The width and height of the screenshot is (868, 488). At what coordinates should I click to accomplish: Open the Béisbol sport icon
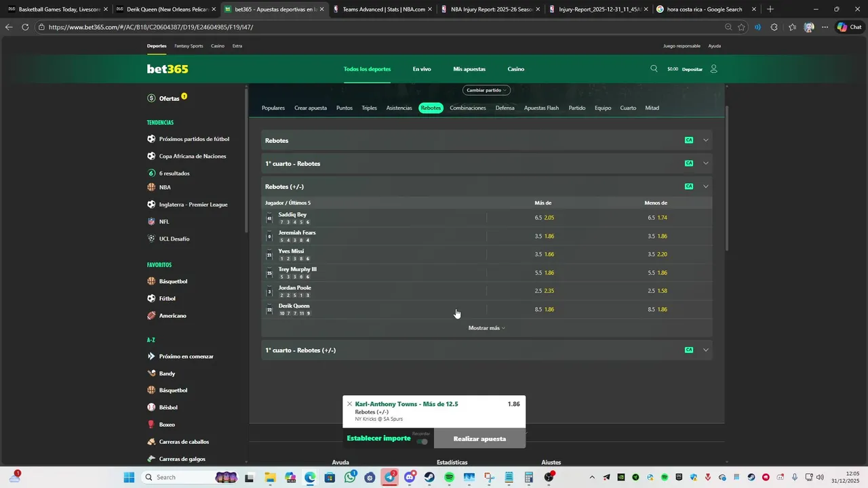[x=151, y=407]
